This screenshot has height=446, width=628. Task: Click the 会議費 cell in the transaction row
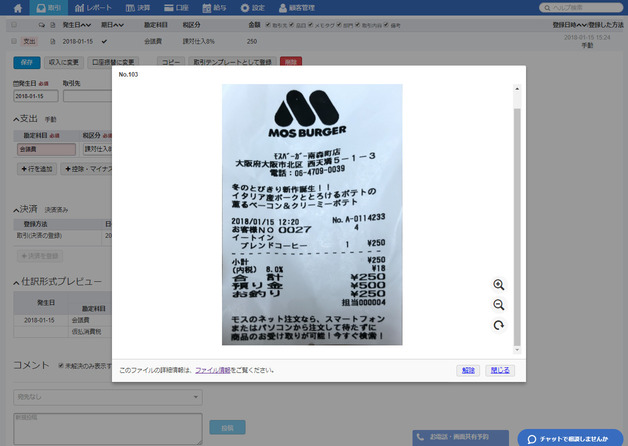coord(153,41)
